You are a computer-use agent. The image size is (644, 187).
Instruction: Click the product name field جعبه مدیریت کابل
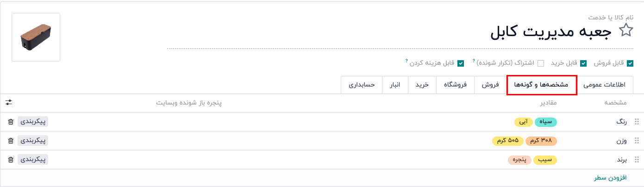551,32
